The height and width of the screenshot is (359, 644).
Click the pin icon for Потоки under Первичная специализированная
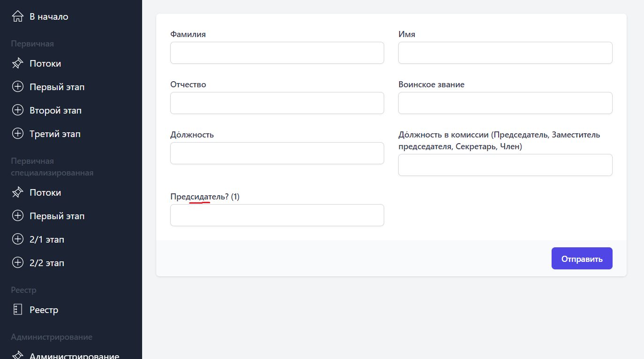pyautogui.click(x=17, y=192)
